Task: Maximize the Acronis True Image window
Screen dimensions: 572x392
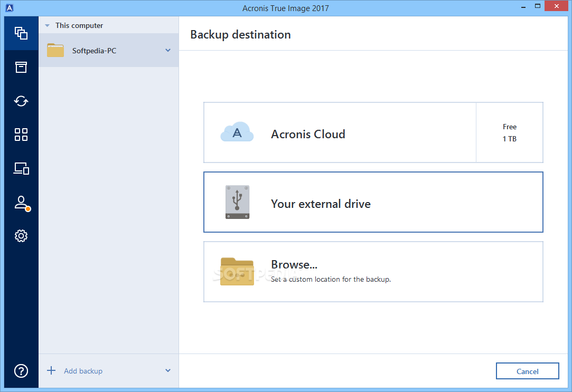Action: (537, 6)
